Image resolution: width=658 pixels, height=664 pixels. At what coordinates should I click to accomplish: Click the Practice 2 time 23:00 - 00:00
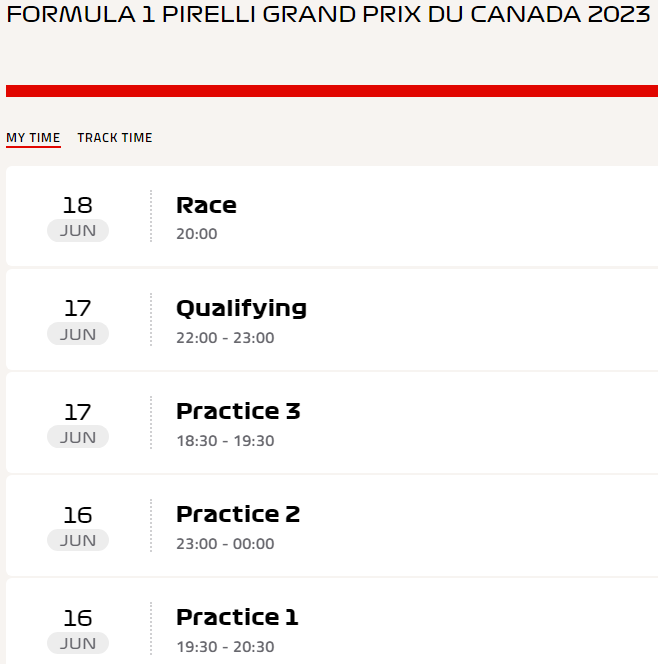[x=225, y=544]
